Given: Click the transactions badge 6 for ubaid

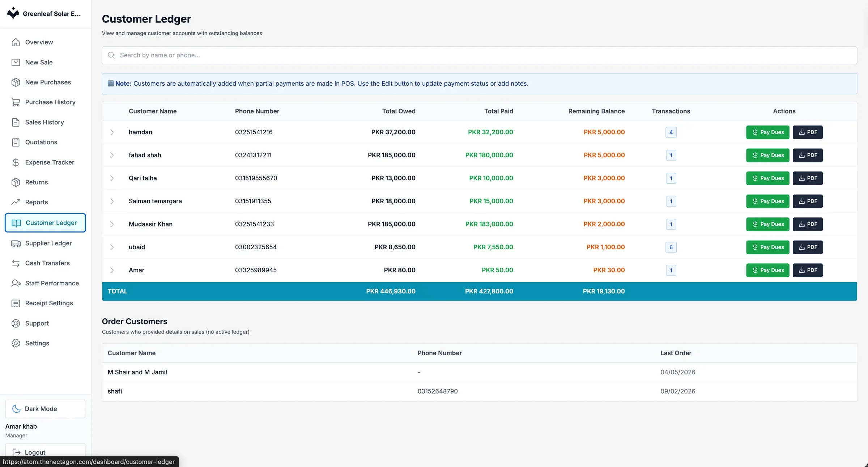Looking at the screenshot, I should (x=671, y=247).
